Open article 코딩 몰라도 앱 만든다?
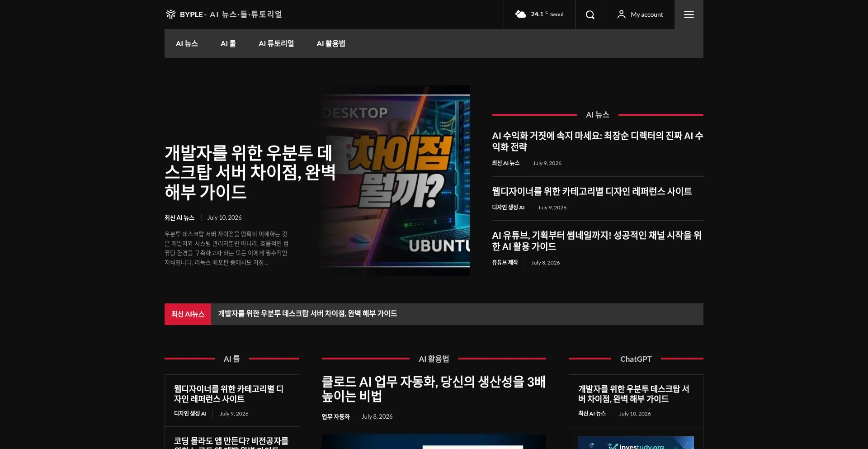Image resolution: width=868 pixels, height=449 pixels. click(x=231, y=442)
